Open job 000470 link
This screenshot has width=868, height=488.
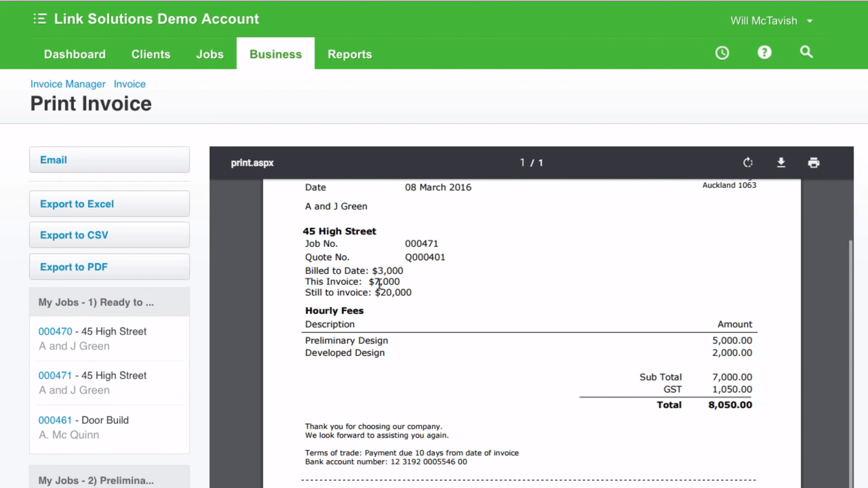tap(55, 331)
